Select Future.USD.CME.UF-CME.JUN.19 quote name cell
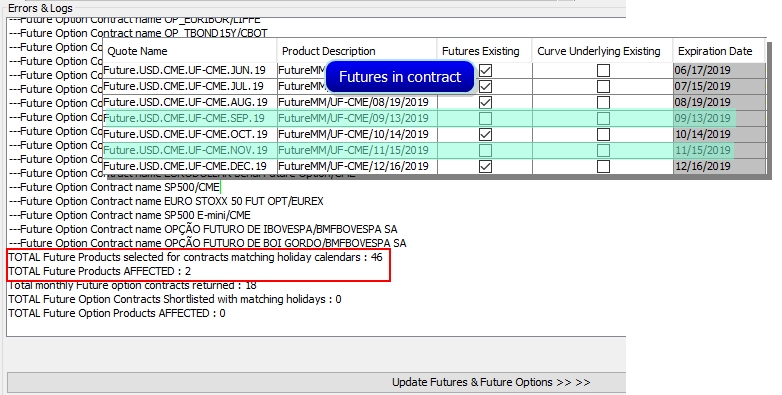Screen dimensions: 782x395 tap(190, 70)
